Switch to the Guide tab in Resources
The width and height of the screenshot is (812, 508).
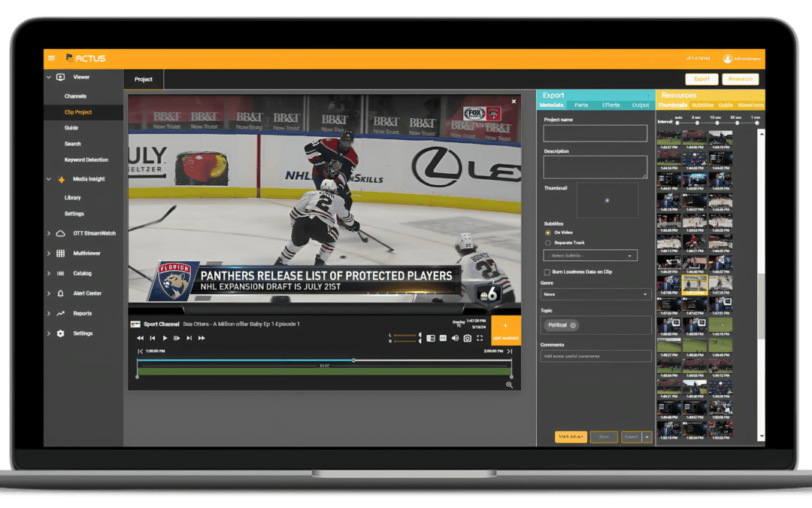[725, 105]
